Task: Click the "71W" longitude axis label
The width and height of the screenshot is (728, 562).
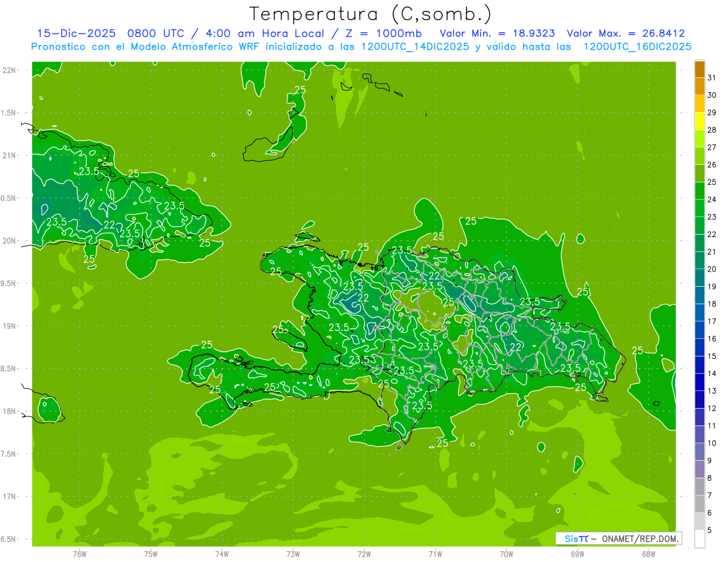Action: [x=435, y=554]
